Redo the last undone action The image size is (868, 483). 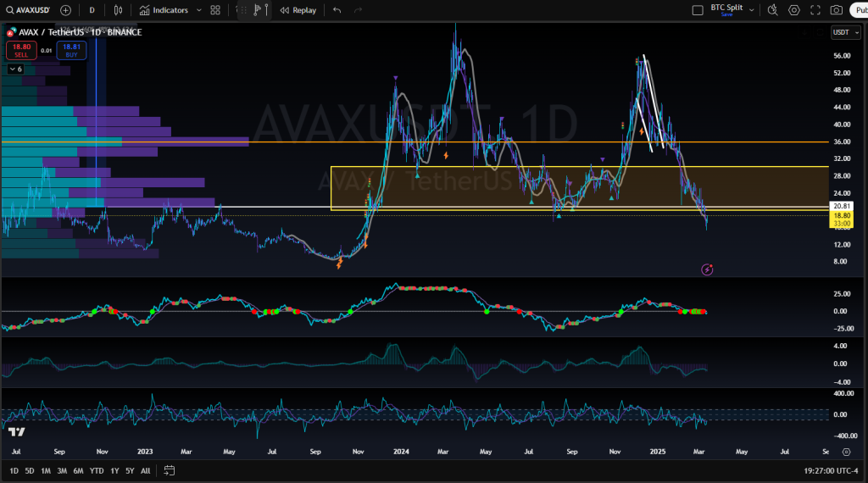click(359, 10)
